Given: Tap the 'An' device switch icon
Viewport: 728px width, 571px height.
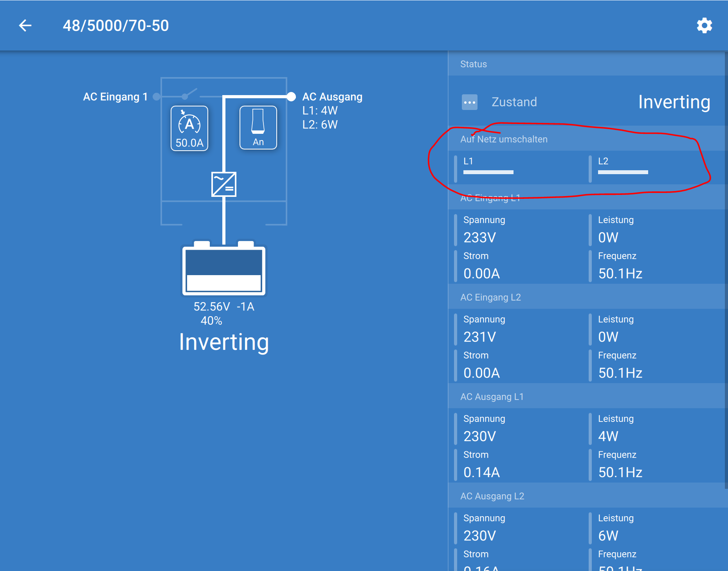Looking at the screenshot, I should point(258,128).
